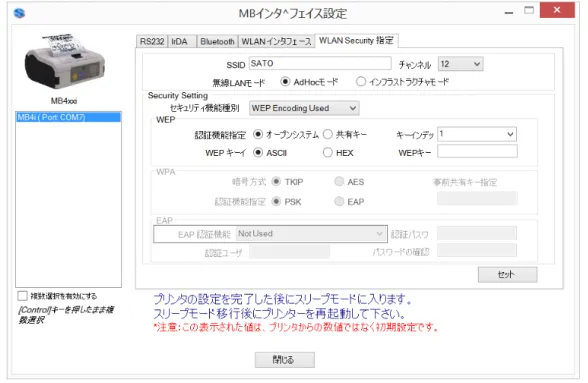Select MB4i (Port COM7) in list
This screenshot has height=383, width=588.
(x=69, y=117)
